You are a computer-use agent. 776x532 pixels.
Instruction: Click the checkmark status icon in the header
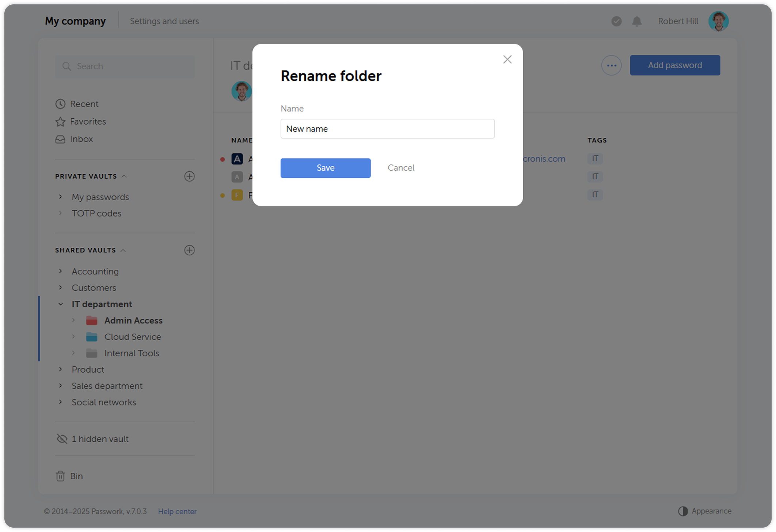pyautogui.click(x=616, y=21)
